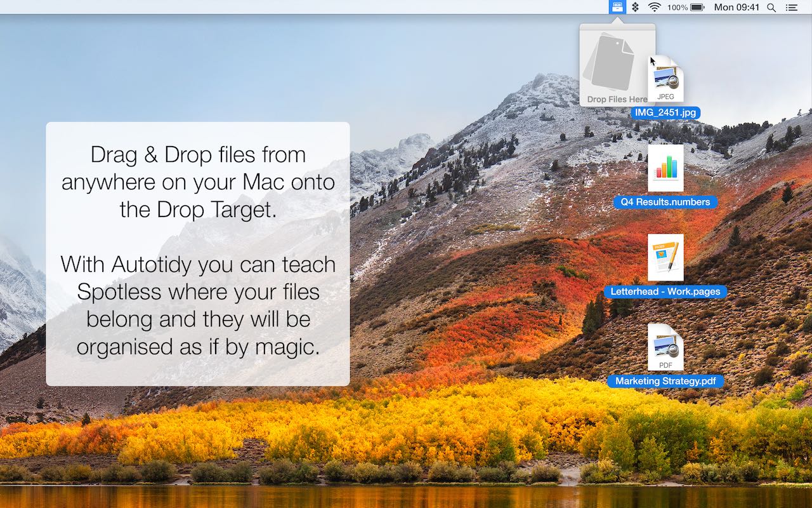Screen dimensions: 812x508
Task: Click the Q4 Results.numbers filename label
Action: 665,203
